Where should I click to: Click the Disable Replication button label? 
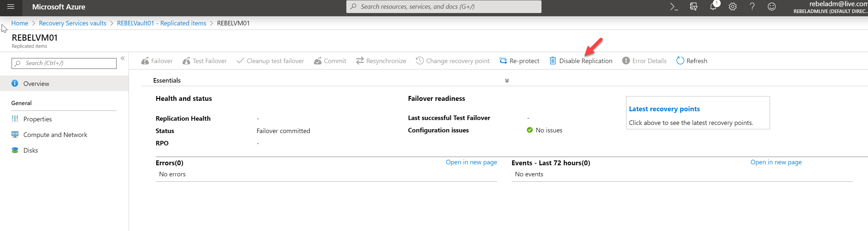(586, 61)
